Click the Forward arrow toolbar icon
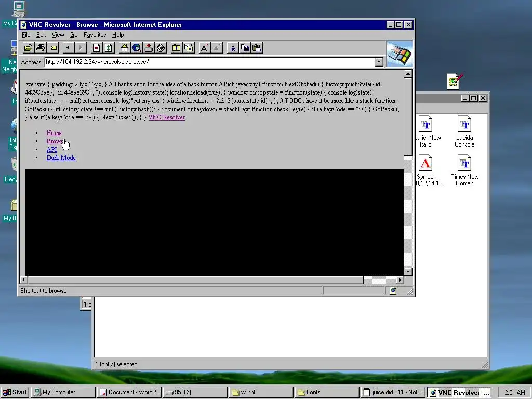The height and width of the screenshot is (399, 532). pyautogui.click(x=81, y=48)
